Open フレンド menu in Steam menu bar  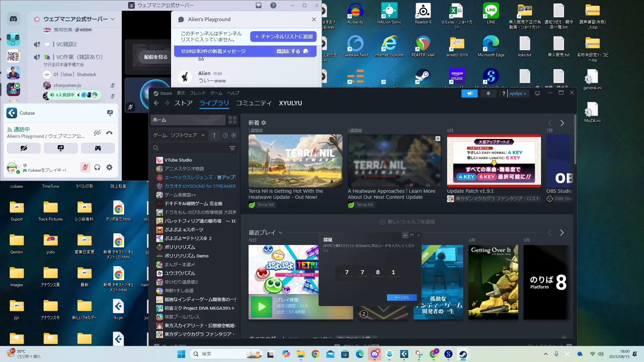197,93
